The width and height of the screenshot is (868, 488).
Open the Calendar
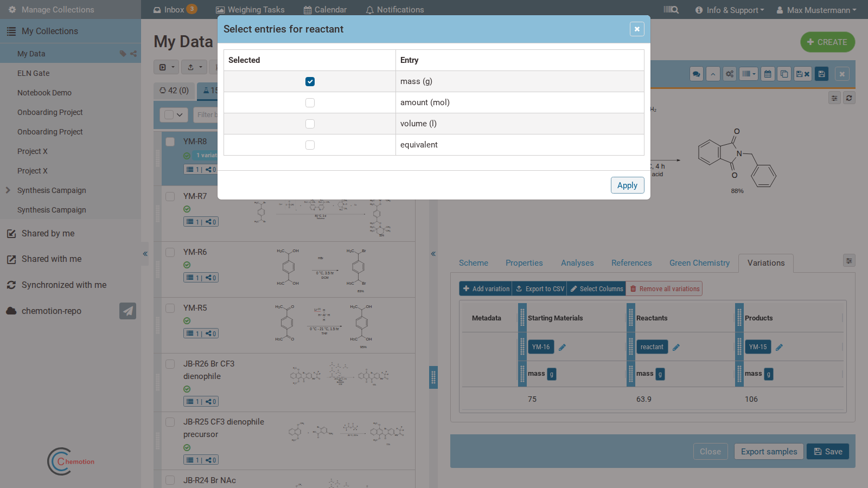point(325,10)
